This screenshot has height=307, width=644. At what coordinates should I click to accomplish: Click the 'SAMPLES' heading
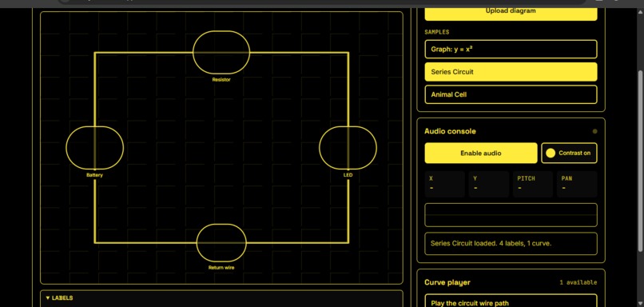point(436,32)
